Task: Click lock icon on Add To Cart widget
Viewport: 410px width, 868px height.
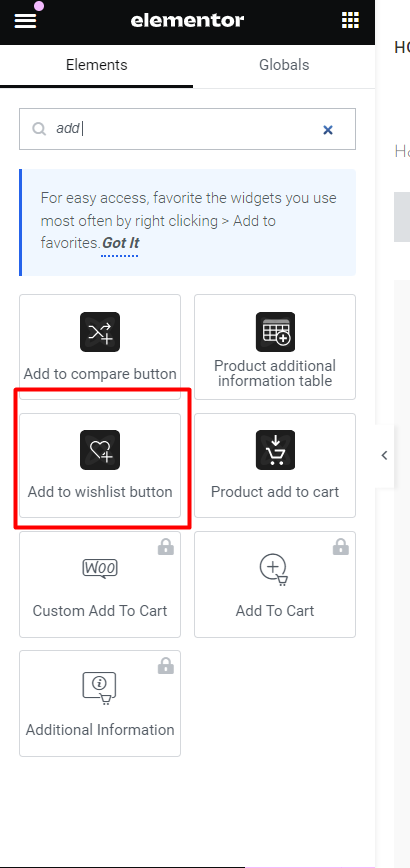Action: click(341, 547)
